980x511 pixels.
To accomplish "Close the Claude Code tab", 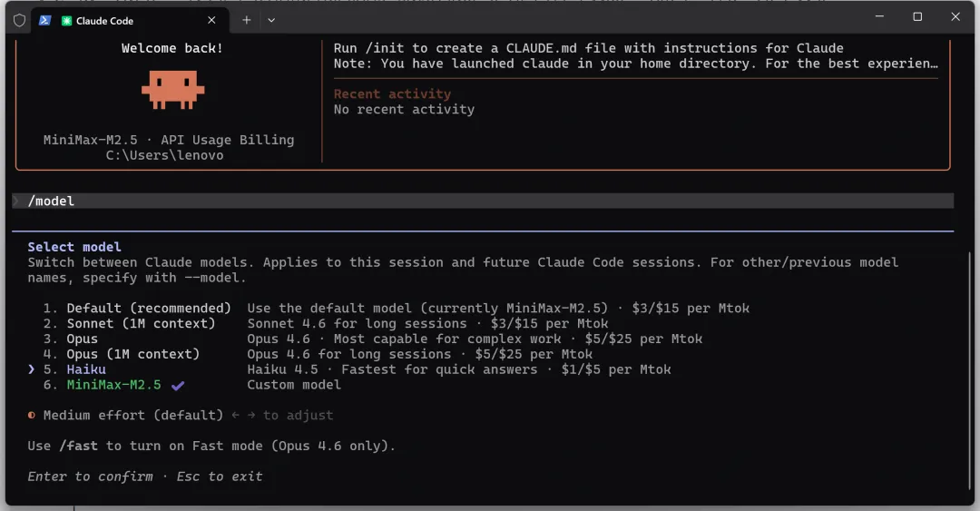I will [211, 20].
